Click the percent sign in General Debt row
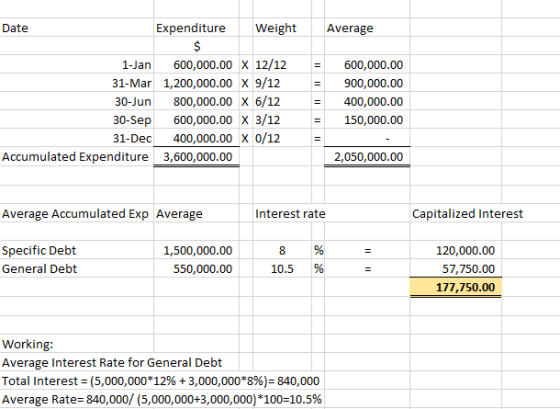560x409 pixels. tap(319, 269)
